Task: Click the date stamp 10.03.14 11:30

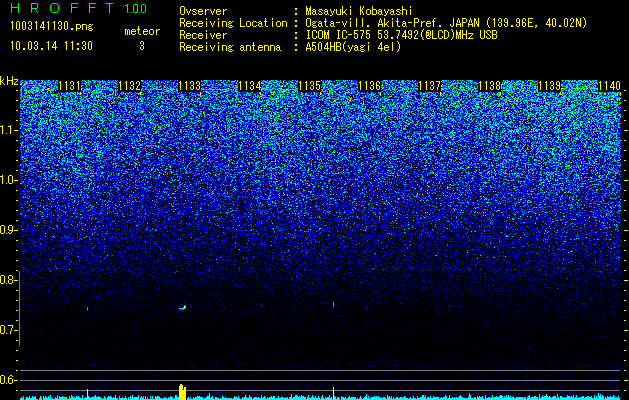Action: (51, 46)
